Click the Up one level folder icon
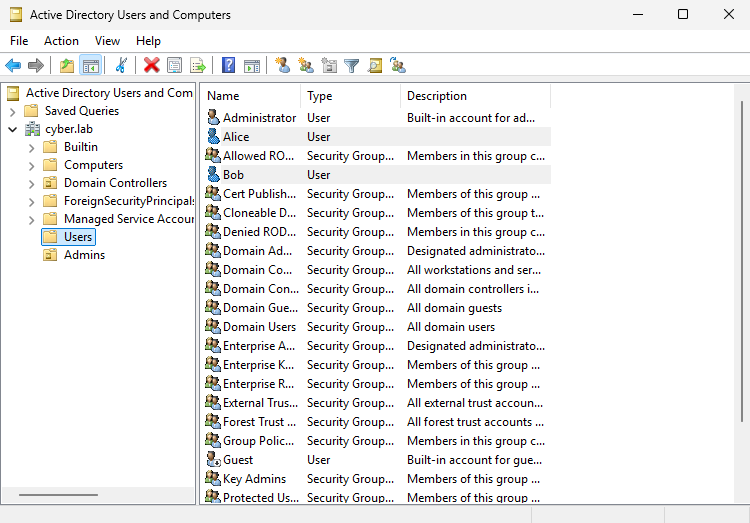This screenshot has width=750, height=523. coord(67,65)
